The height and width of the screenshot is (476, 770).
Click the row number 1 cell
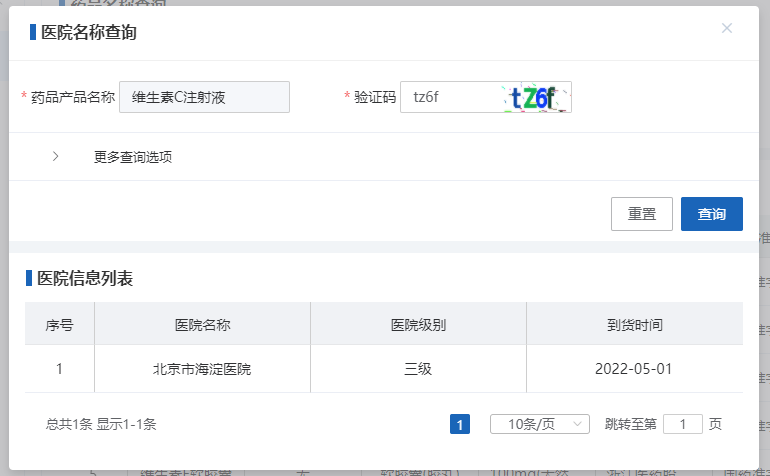click(x=60, y=369)
